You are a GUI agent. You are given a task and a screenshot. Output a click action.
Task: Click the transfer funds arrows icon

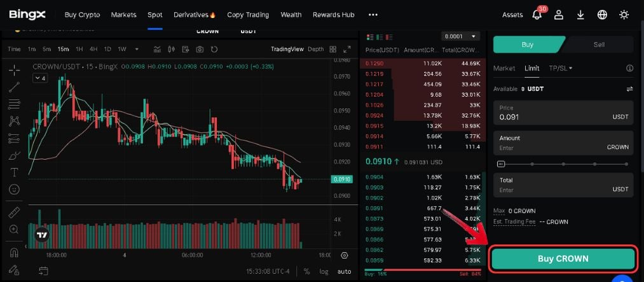(629, 88)
